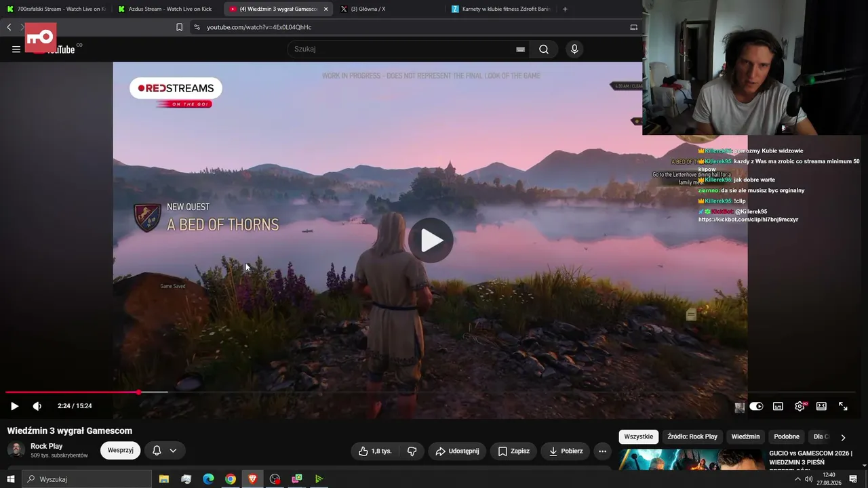The width and height of the screenshot is (868, 488).
Task: Open the YouTube guide hamburger menu
Action: 16,49
